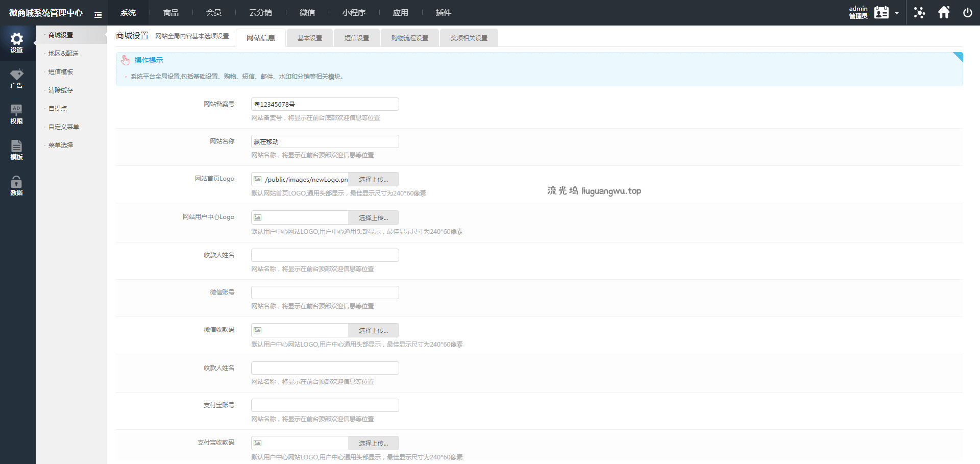The height and width of the screenshot is (464, 980).
Task: Switch to the 购物流程设置 tab
Action: 409,38
